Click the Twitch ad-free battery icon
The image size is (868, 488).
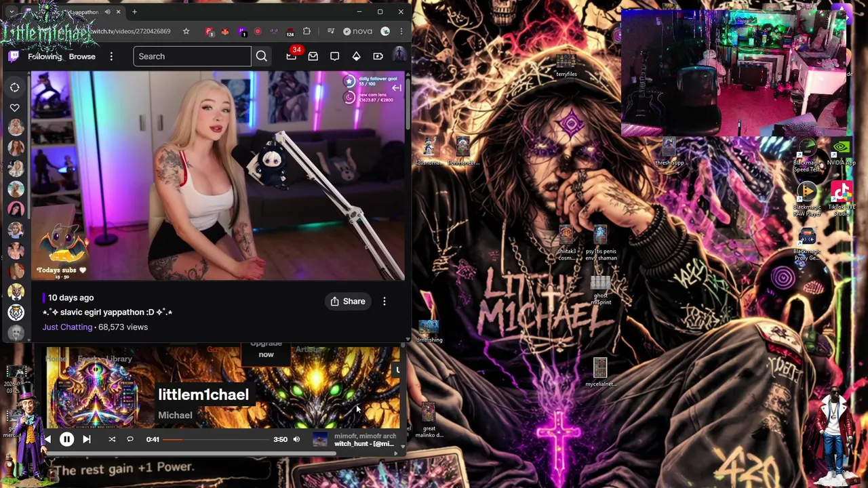coord(378,56)
